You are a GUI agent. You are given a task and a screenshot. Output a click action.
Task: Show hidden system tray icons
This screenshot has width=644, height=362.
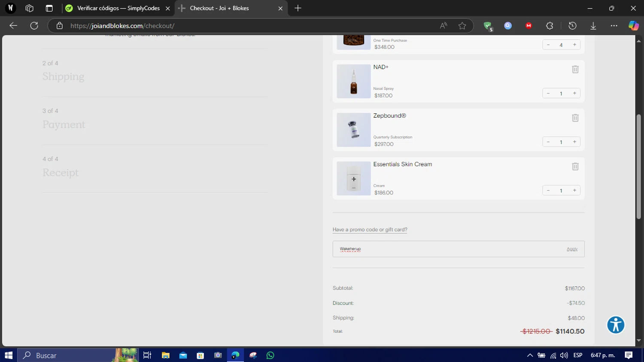tap(530, 355)
